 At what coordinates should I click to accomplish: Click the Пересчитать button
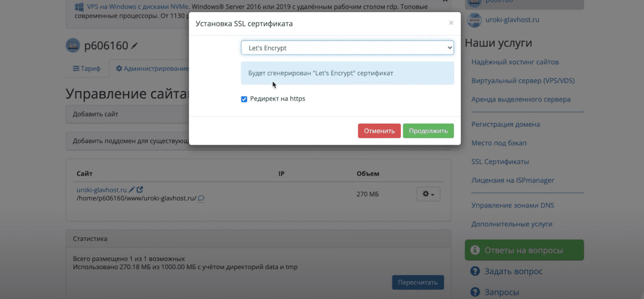point(418,283)
